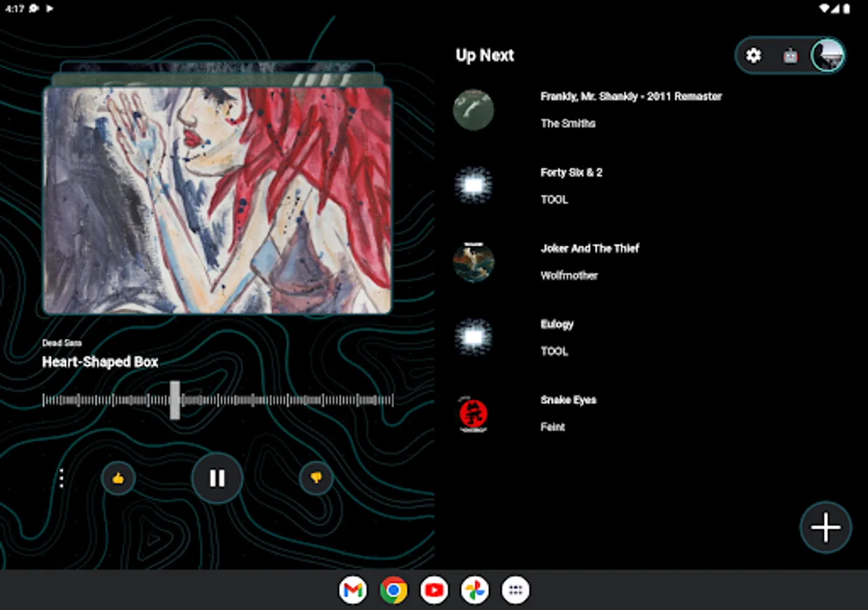Pause the current track
The image size is (868, 610).
coord(217,479)
